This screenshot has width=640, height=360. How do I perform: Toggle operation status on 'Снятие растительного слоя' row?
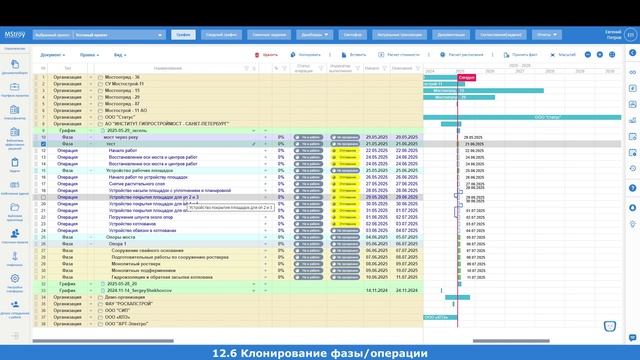coord(308,184)
